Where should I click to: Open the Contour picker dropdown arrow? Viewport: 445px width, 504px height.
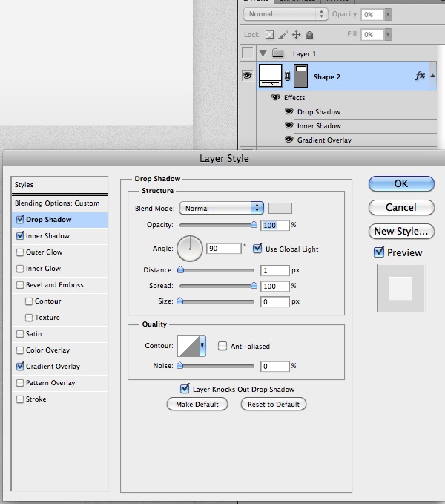point(202,346)
